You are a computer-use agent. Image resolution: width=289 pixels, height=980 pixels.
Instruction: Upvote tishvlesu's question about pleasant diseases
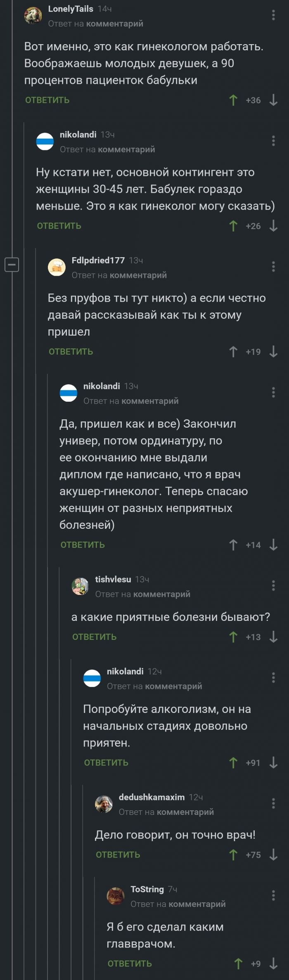233,637
